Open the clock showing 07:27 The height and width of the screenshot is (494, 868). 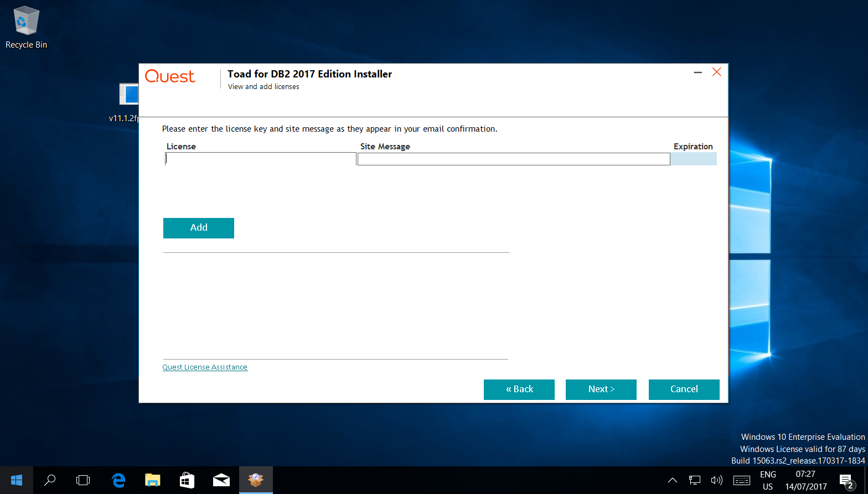tap(806, 480)
